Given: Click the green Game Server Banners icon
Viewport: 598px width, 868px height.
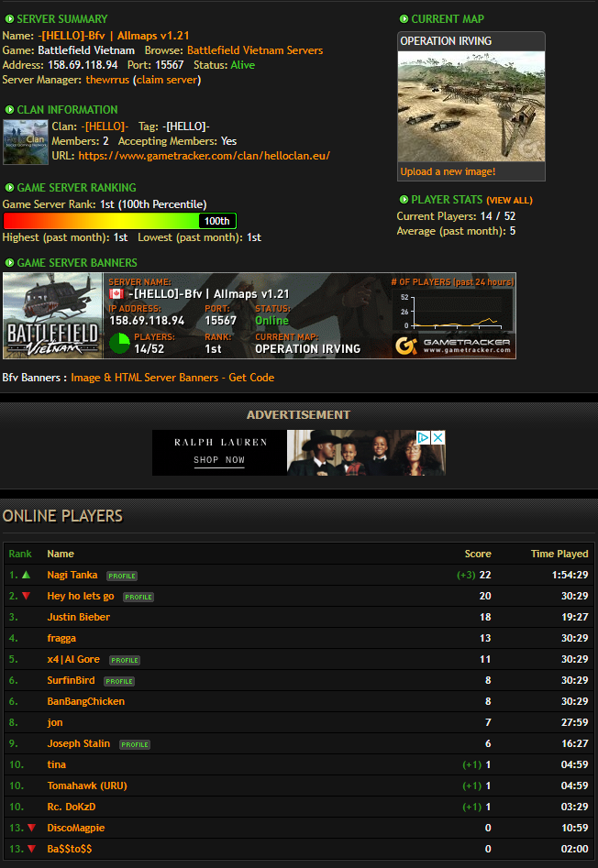Looking at the screenshot, I should point(9,263).
